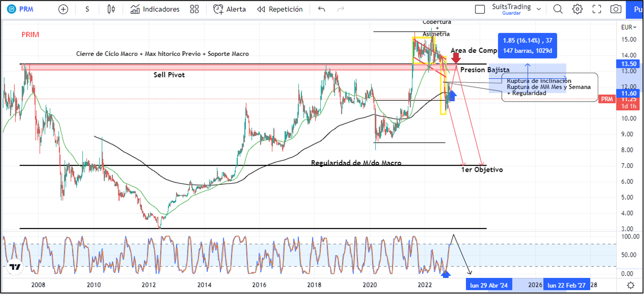Open axis settings gear at bottom right
Viewport: 644px width, 294px height.
point(630,285)
